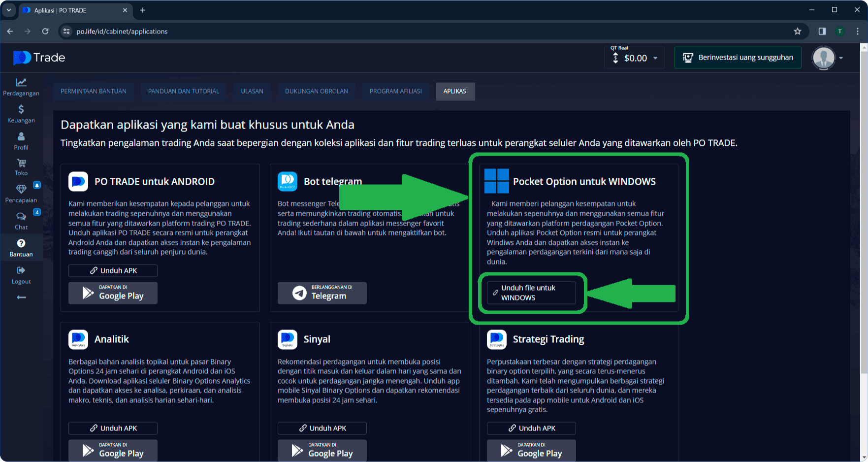Click Google Play button for PO TRADE Android
This screenshot has width=868, height=462.
coord(113,293)
